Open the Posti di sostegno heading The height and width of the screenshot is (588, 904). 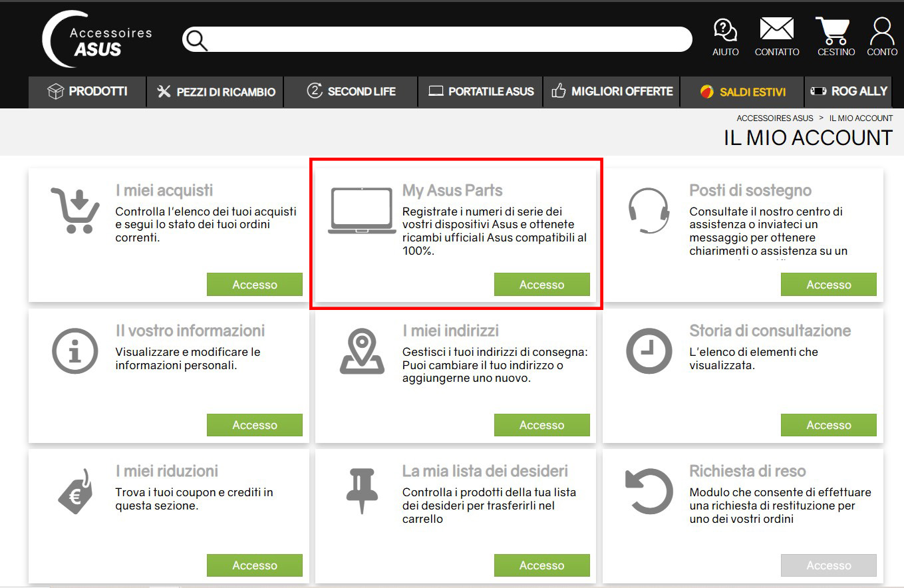[750, 191]
